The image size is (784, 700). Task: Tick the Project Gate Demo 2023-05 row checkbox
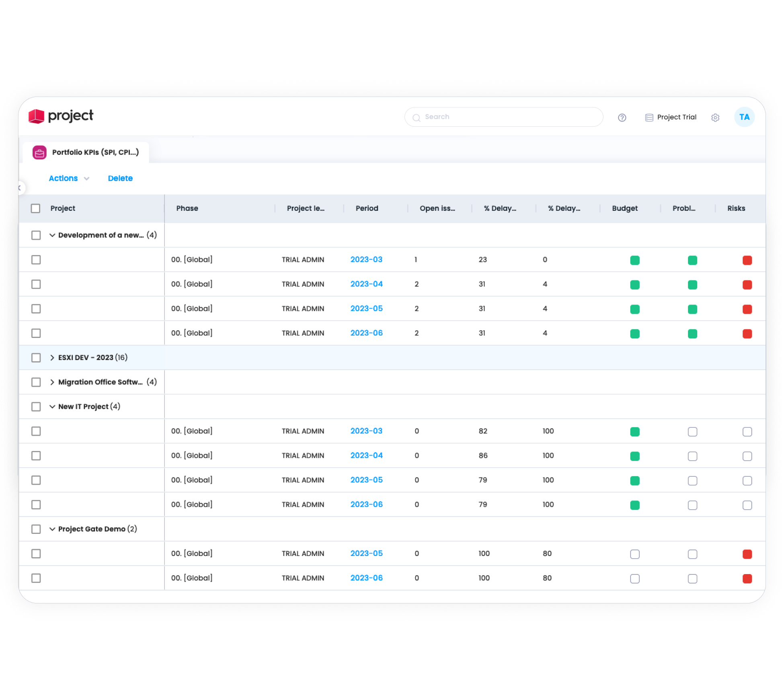[36, 554]
